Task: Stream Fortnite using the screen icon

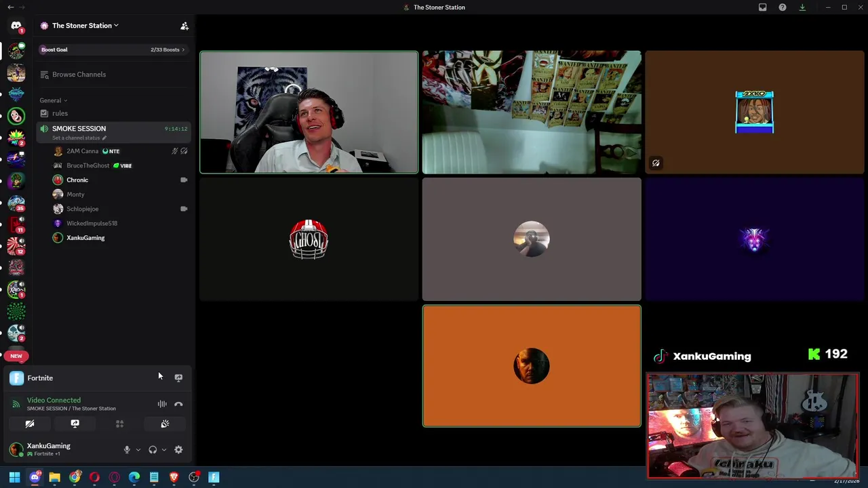Action: coord(178,378)
